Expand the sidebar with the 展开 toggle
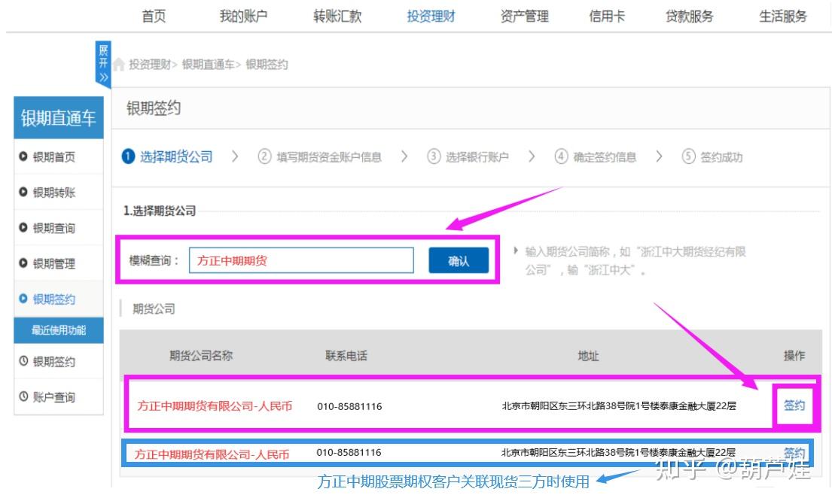This screenshot has width=832, height=504. point(103,64)
